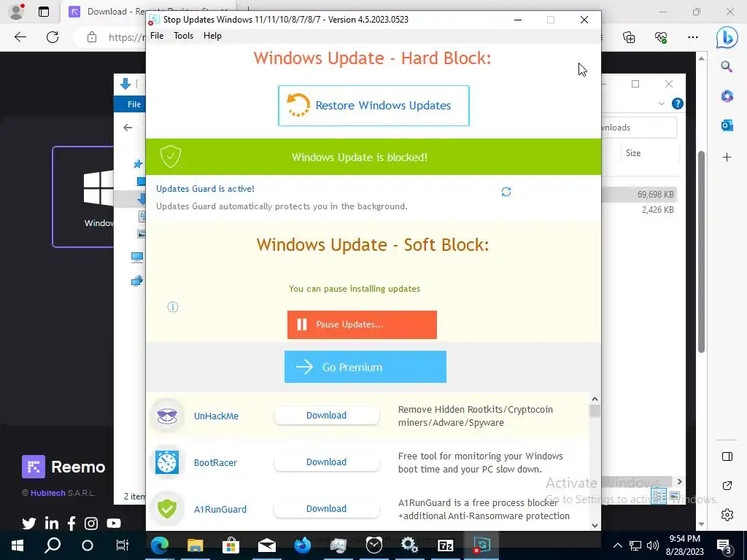This screenshot has width=747, height=560.
Task: Click the Edge tab actions icon
Action: (44, 12)
